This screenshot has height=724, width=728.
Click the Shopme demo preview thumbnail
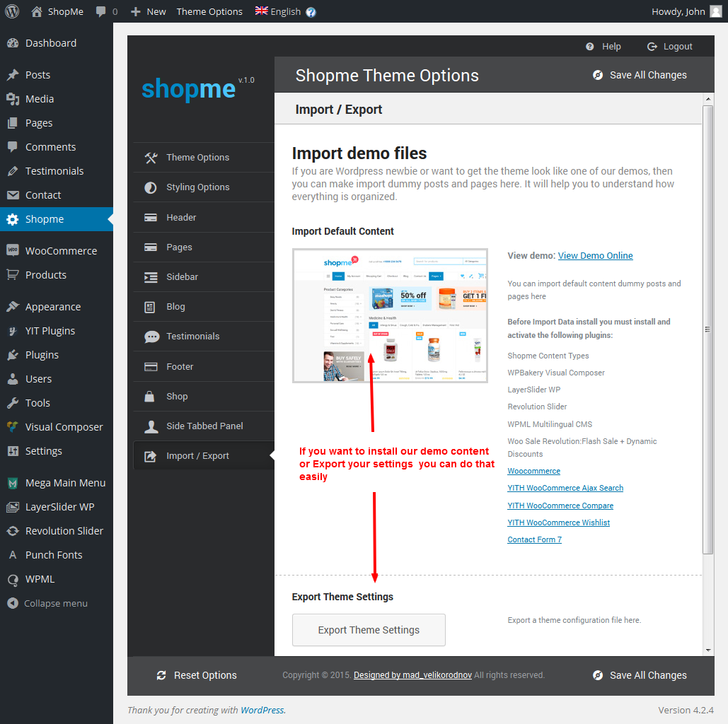pos(390,315)
